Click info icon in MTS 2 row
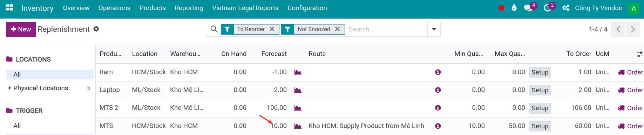The height and width of the screenshot is (135, 644). pos(438,108)
